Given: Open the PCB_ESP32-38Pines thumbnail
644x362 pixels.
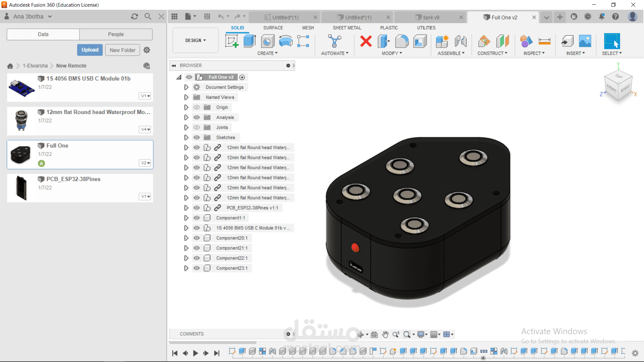Looking at the screenshot, I should click(21, 188).
